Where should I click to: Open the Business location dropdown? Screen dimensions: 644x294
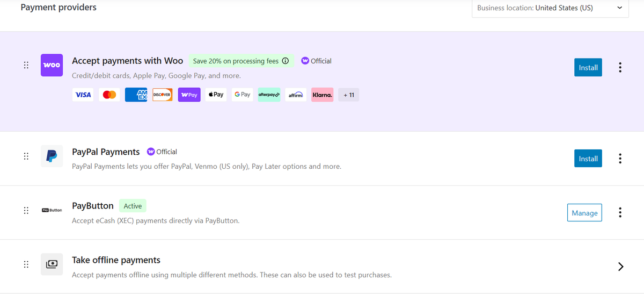(x=550, y=8)
